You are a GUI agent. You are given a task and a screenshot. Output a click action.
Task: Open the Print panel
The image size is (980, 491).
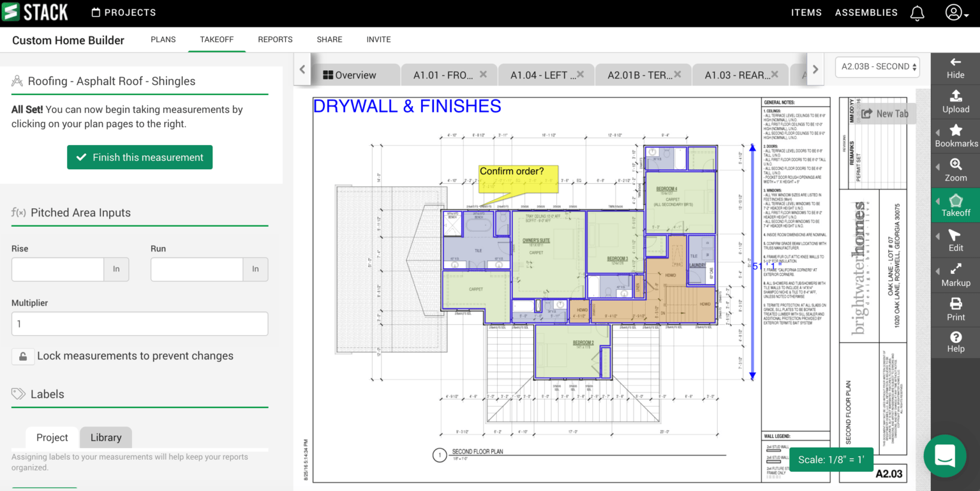click(x=955, y=310)
